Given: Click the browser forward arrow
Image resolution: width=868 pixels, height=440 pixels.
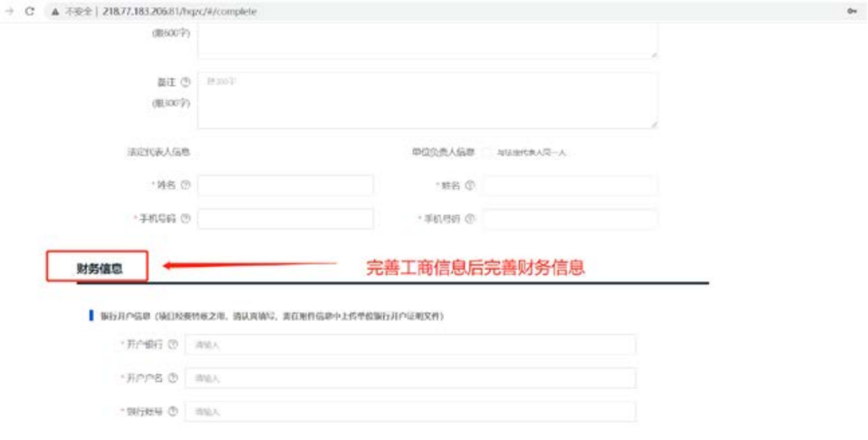Looking at the screenshot, I should (10, 11).
